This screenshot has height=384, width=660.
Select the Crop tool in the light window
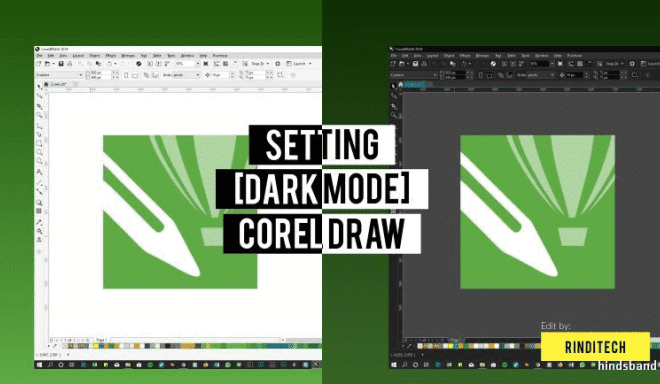click(x=39, y=106)
